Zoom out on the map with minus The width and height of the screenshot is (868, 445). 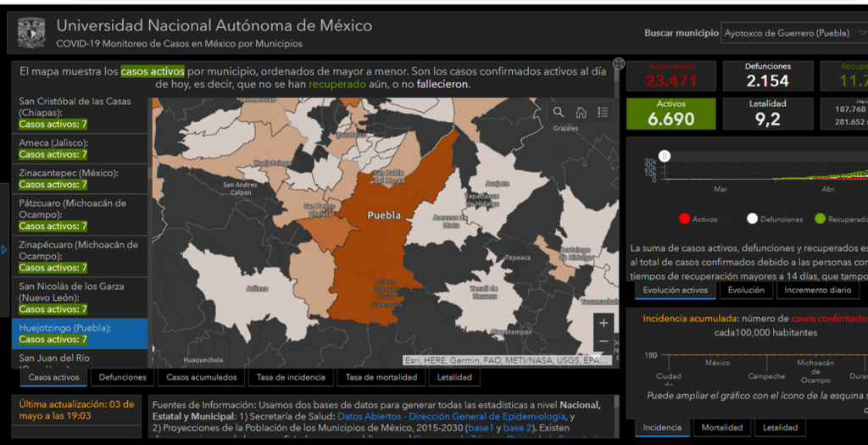click(604, 341)
